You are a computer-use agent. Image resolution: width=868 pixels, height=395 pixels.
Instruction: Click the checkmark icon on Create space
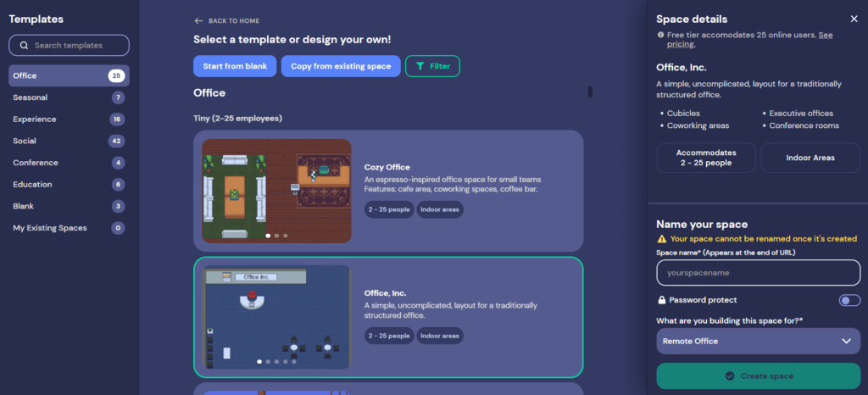730,376
